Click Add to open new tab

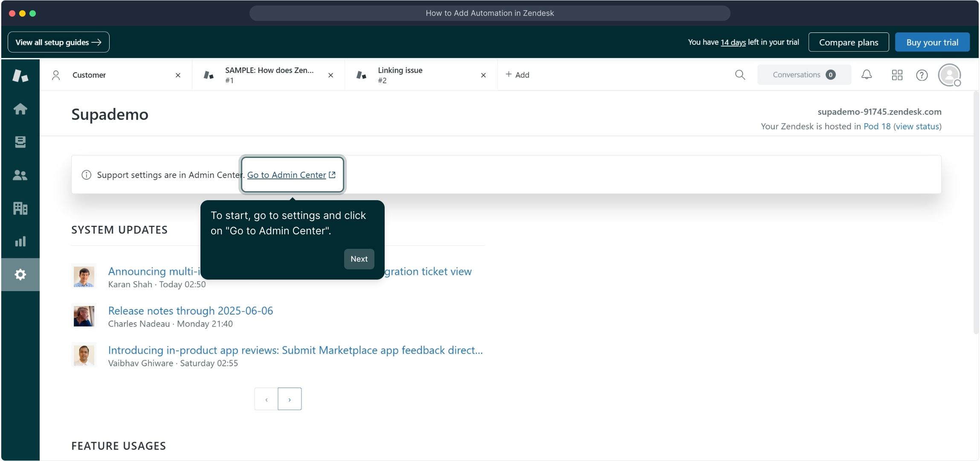pos(517,75)
